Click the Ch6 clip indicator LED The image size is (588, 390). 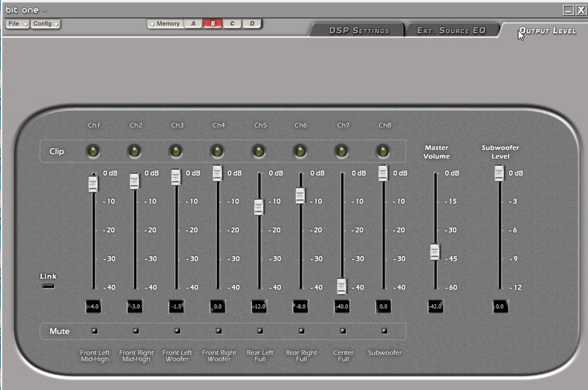click(300, 152)
